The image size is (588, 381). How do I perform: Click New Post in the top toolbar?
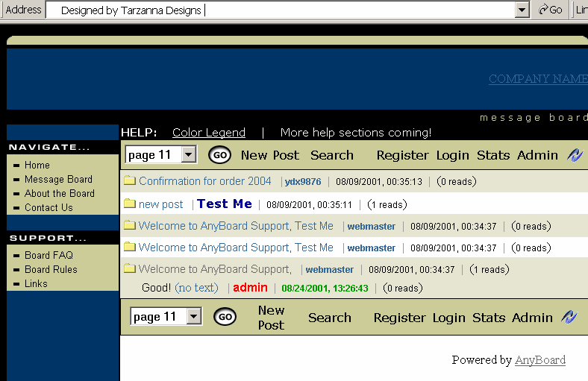pos(270,155)
